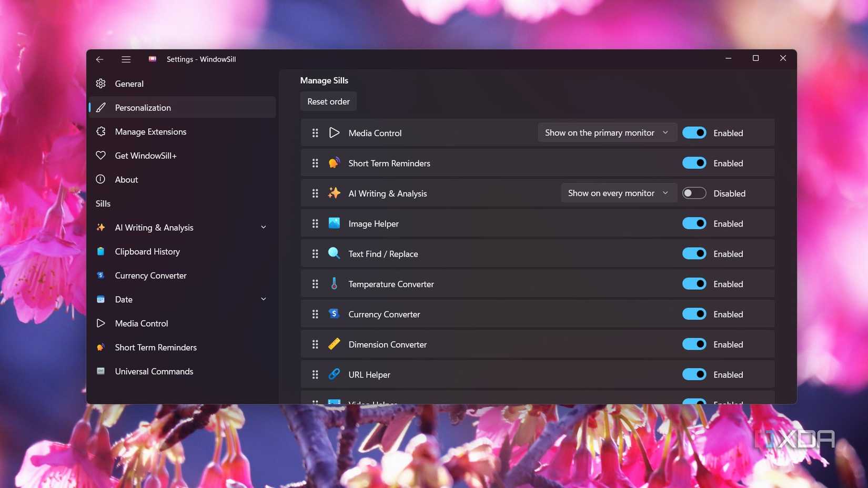Click the WindowSill app icon in title bar
The height and width of the screenshot is (488, 868).
point(153,59)
